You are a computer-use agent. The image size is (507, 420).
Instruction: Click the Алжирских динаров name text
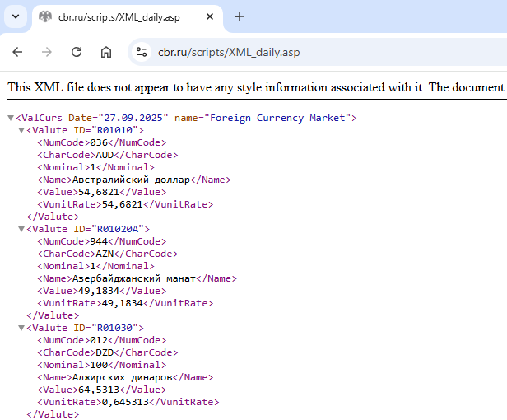(x=122, y=377)
